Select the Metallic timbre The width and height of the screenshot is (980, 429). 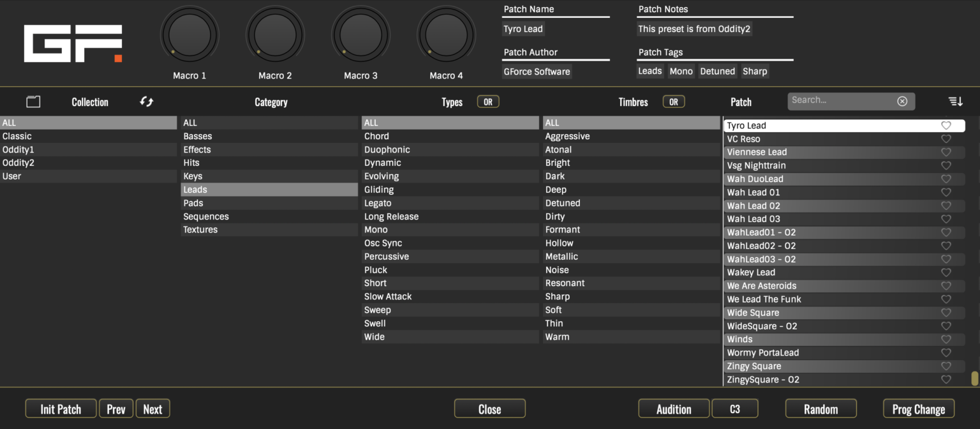[x=631, y=256]
